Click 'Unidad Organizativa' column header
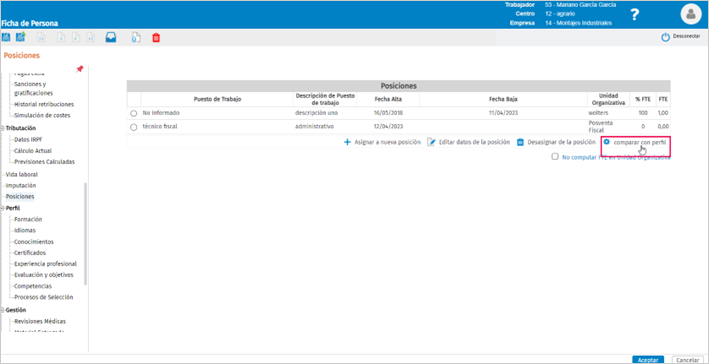This screenshot has height=364, width=709. tap(608, 99)
